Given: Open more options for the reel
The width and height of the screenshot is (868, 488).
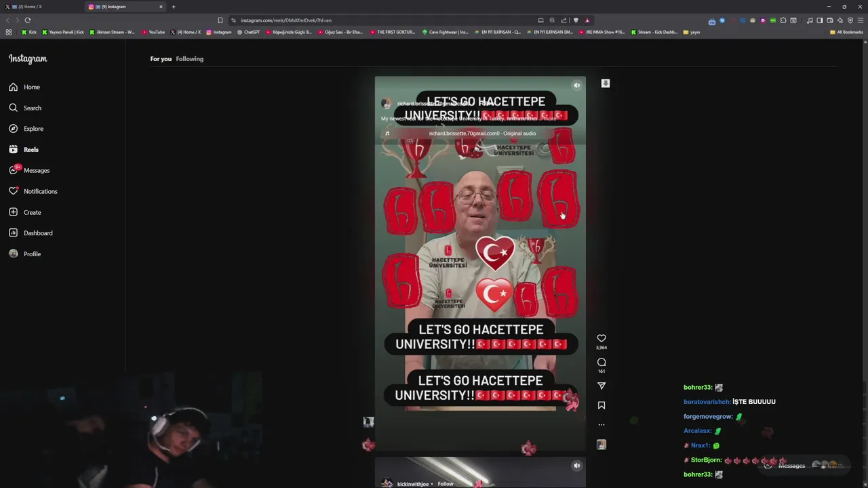Looking at the screenshot, I should click(x=601, y=425).
